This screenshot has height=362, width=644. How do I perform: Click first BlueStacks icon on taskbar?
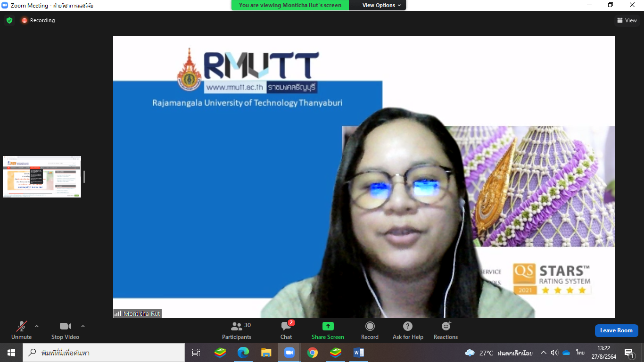pyautogui.click(x=220, y=353)
